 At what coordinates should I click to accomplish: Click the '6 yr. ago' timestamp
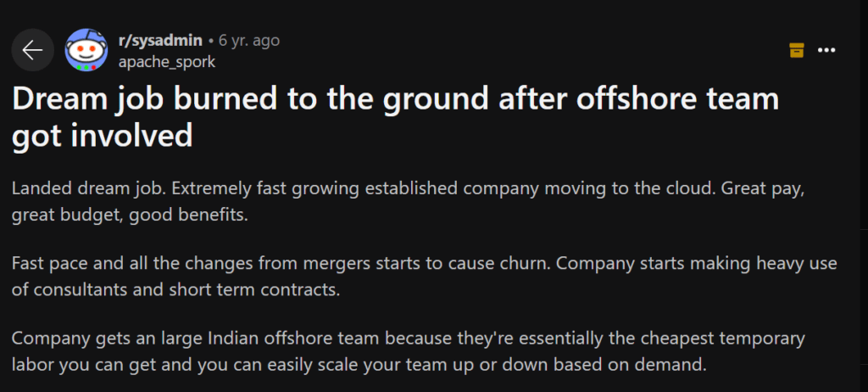pyautogui.click(x=249, y=40)
